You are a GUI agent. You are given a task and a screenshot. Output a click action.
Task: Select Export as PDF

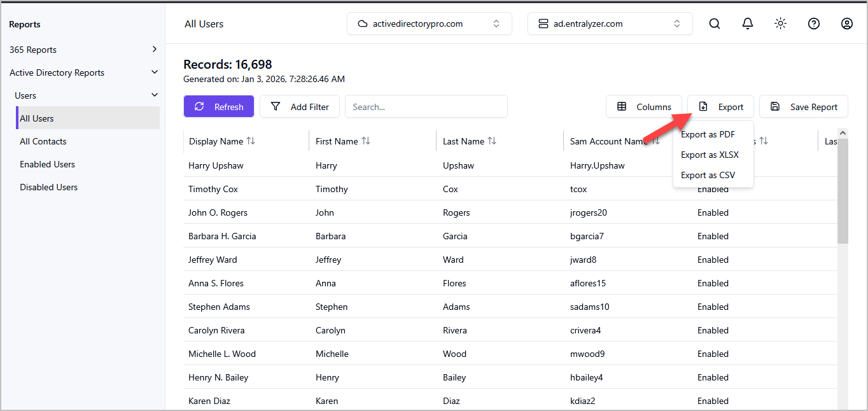tap(708, 134)
